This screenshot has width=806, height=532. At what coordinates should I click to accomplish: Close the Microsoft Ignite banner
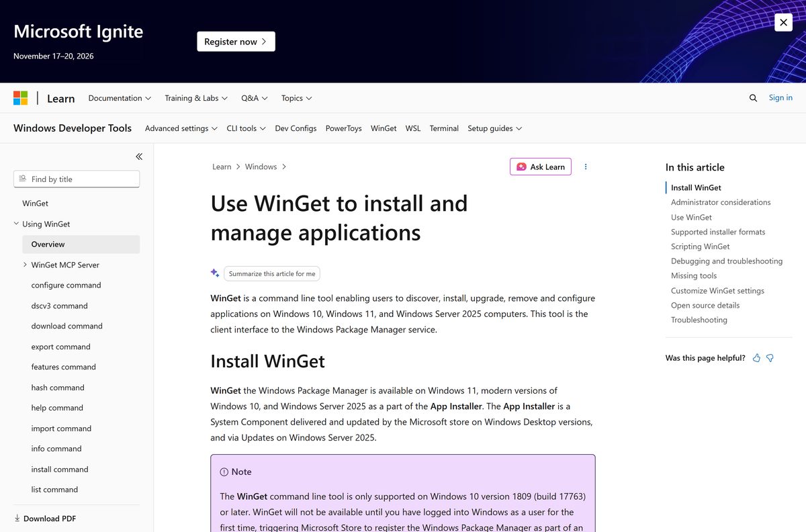click(x=783, y=22)
